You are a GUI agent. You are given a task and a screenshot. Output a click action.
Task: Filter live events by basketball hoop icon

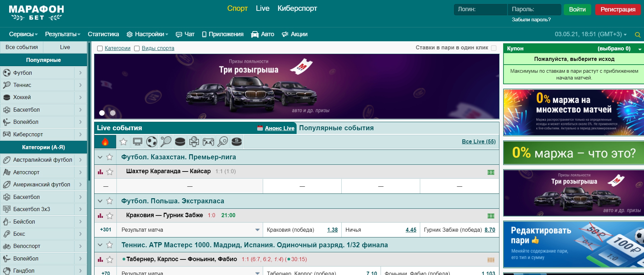point(194,142)
